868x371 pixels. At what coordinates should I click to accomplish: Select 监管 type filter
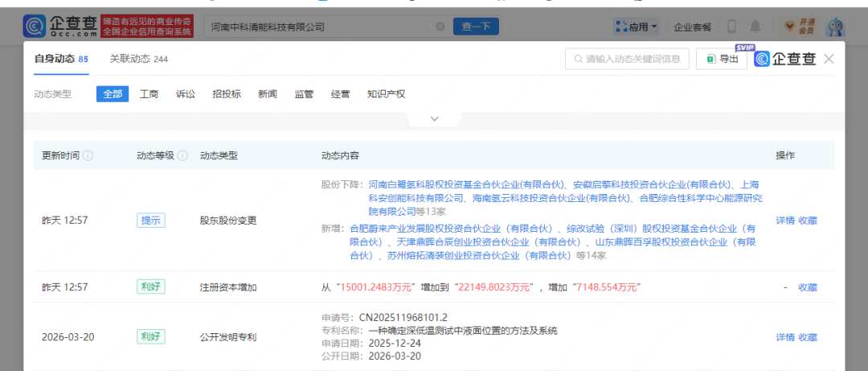click(x=304, y=94)
